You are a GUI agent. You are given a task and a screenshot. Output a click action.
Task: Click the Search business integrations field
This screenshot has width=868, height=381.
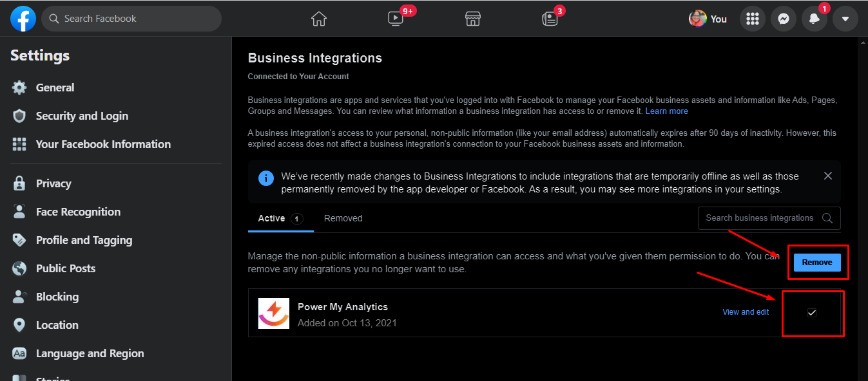pos(759,218)
